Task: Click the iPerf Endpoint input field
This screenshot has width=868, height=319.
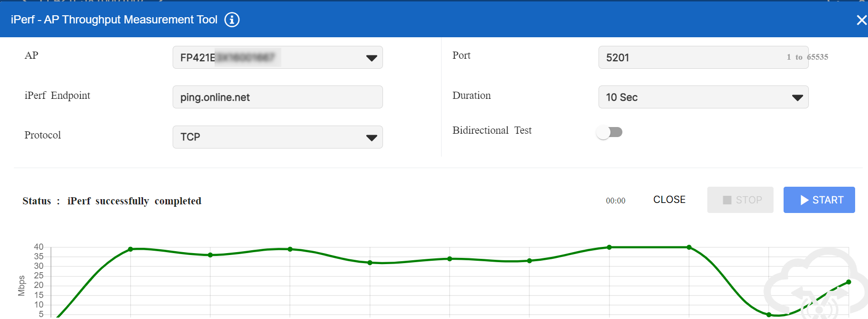Action: 278,97
